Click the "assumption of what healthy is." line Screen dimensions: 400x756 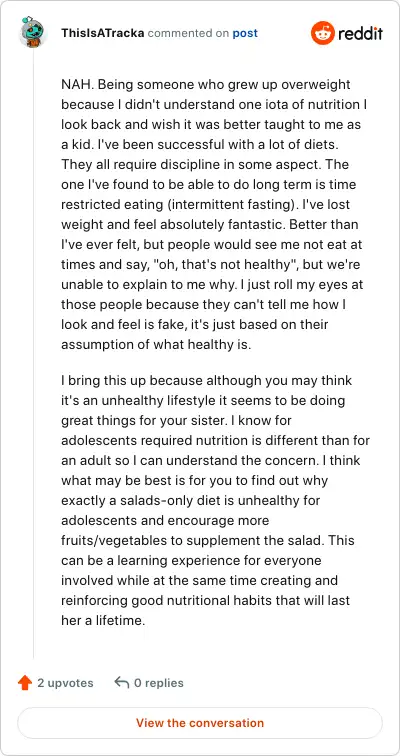coord(156,345)
